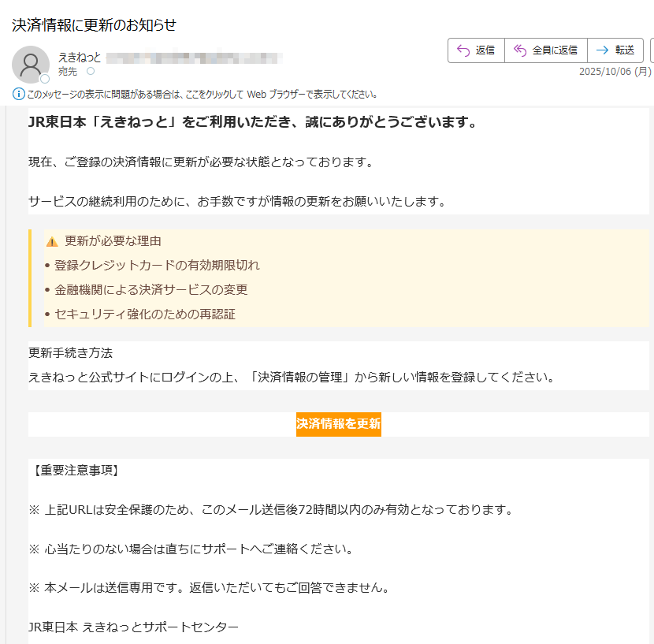Click the 転送 forward button
Image resolution: width=654 pixels, height=644 pixels.
[623, 50]
